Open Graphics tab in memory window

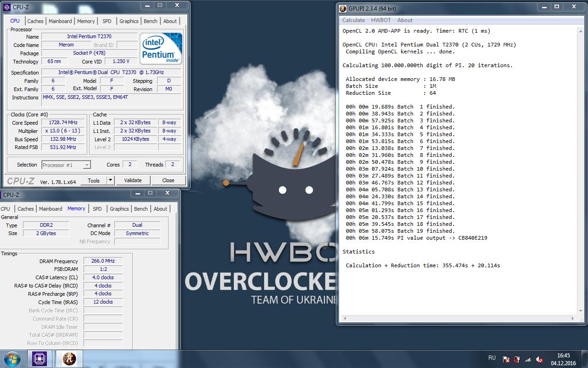click(x=119, y=209)
